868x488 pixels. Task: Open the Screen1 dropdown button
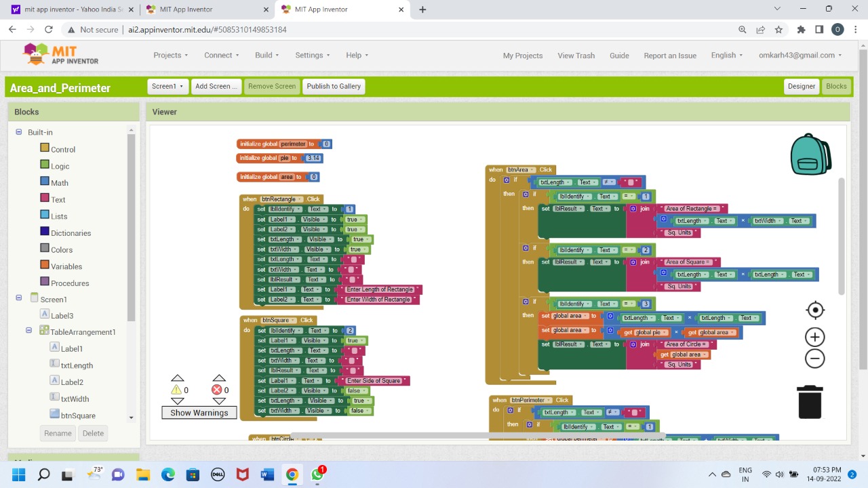[x=167, y=86]
